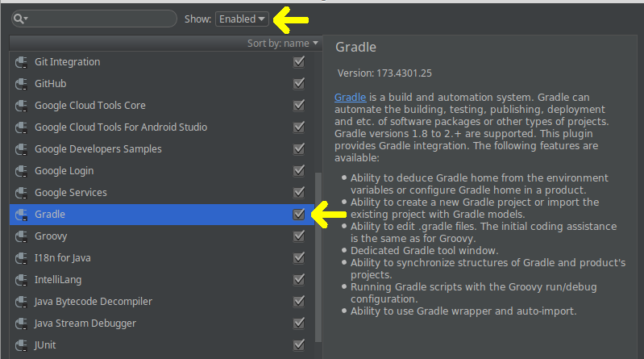Image resolution: width=644 pixels, height=359 pixels.
Task: Uncheck the Google Services plugin
Action: point(298,193)
